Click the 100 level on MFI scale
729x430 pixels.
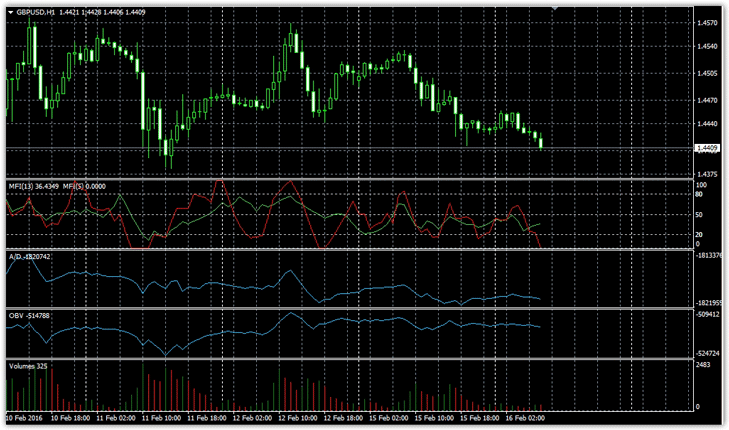tap(701, 186)
